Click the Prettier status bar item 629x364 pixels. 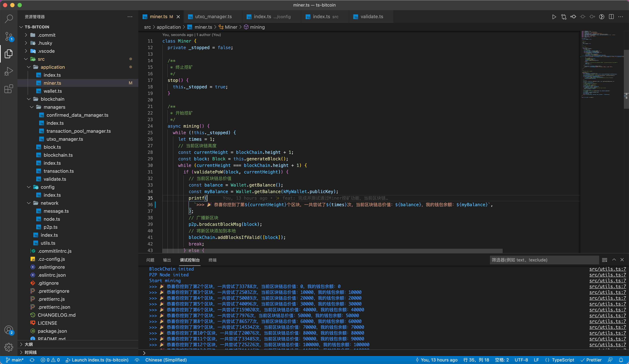click(591, 360)
